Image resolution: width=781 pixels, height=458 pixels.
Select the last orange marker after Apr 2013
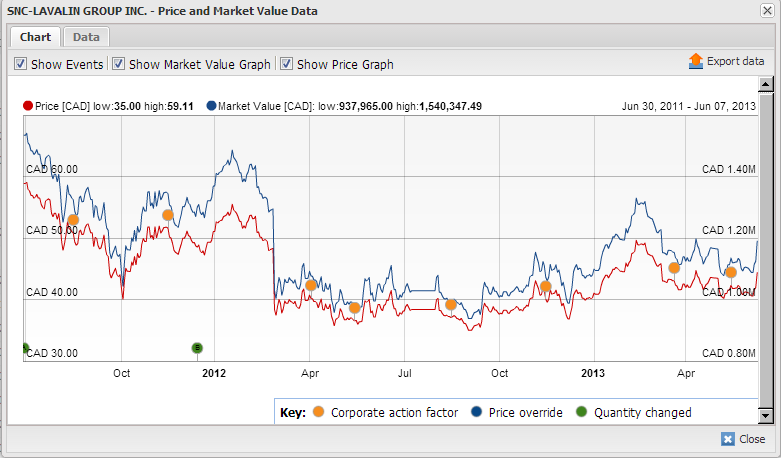coord(731,272)
